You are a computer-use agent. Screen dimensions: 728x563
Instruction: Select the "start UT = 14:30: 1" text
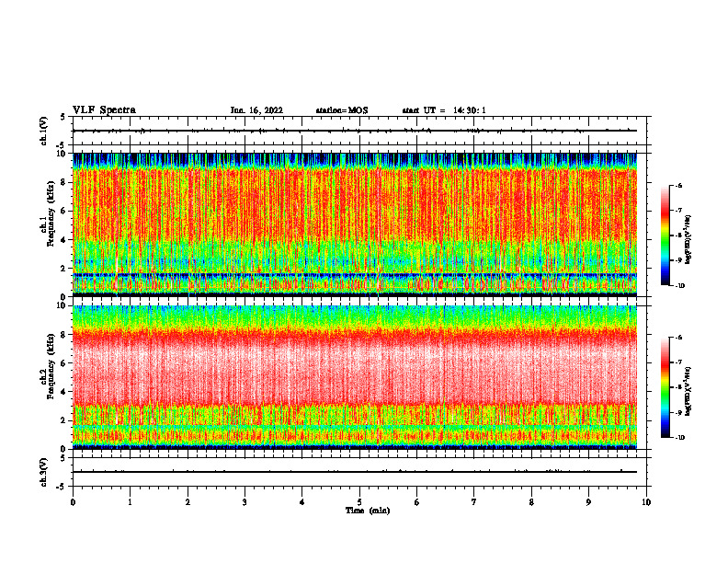click(x=444, y=110)
